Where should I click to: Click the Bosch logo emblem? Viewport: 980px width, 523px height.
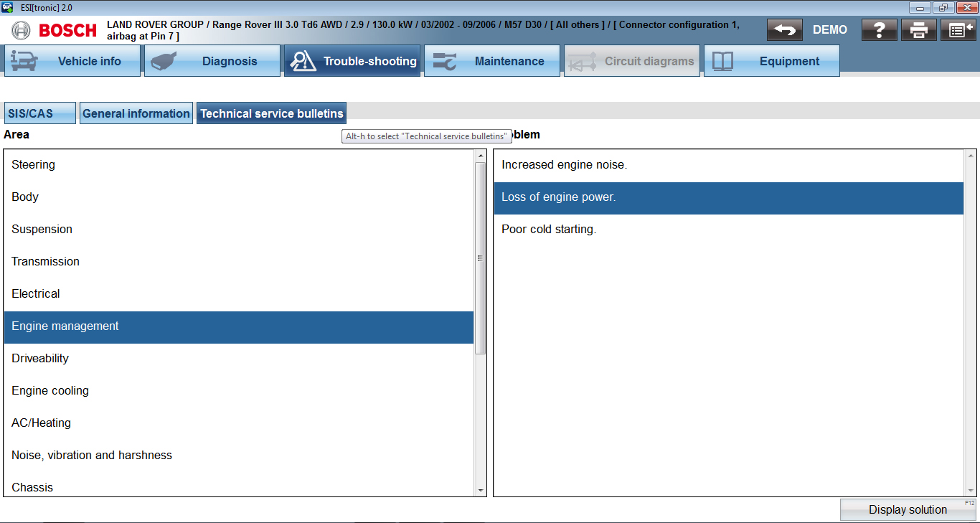click(22, 30)
